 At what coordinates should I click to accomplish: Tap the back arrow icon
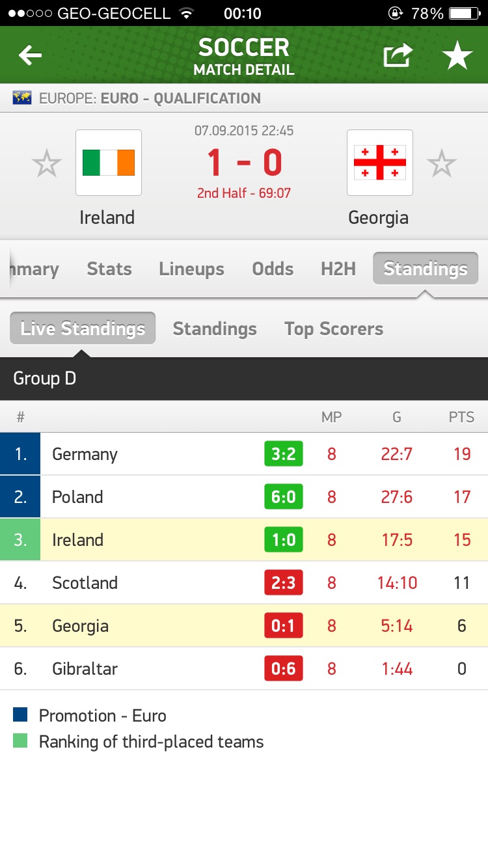point(30,56)
